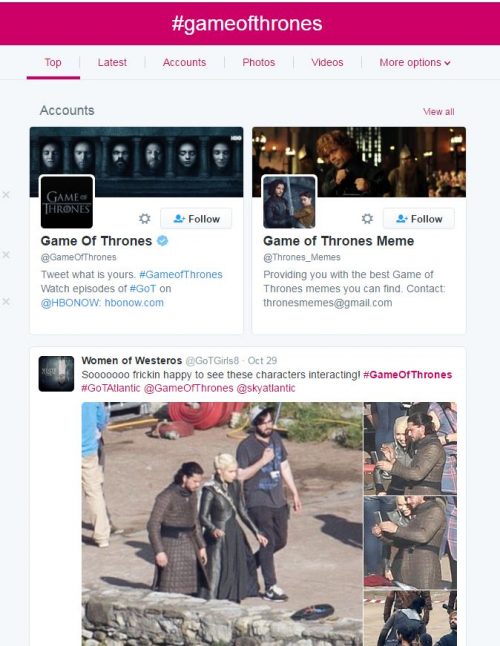Open Game of Thrones Meme profile avatar
The image size is (500, 646).
click(x=290, y=202)
